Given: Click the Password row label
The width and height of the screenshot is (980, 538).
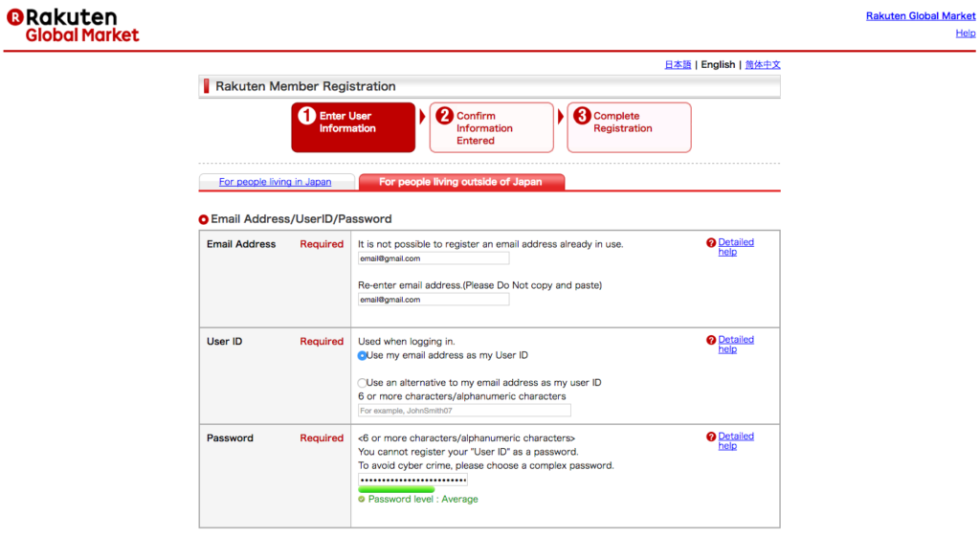Looking at the screenshot, I should tap(230, 438).
